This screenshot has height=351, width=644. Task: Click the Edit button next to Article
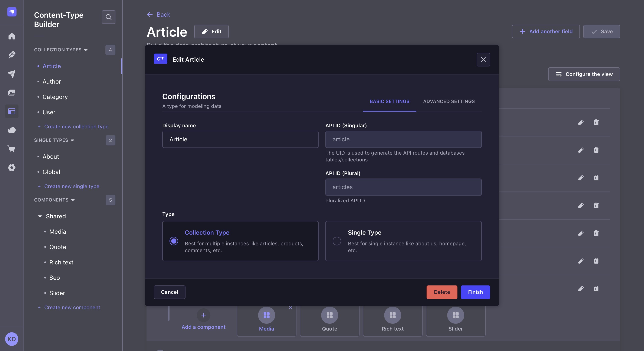211,32
